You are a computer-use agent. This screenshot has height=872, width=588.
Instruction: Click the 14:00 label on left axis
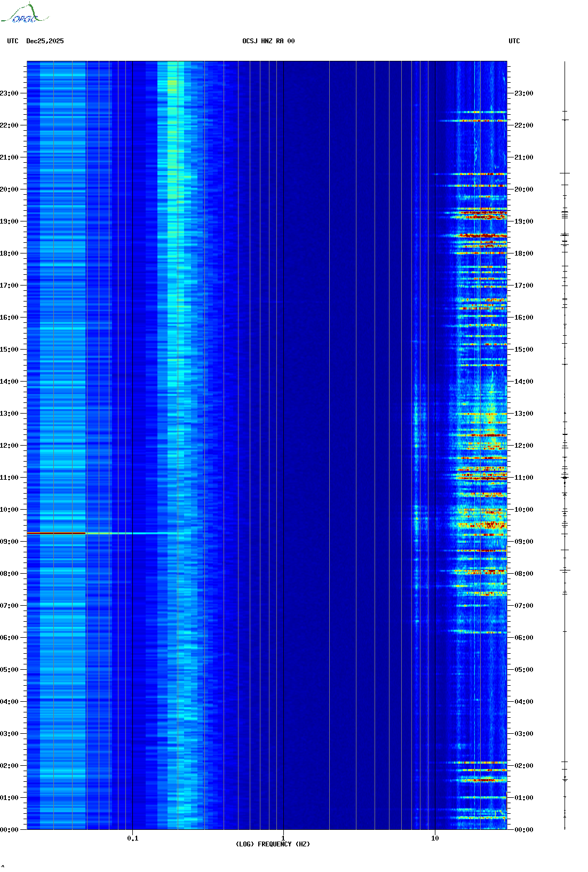point(9,382)
